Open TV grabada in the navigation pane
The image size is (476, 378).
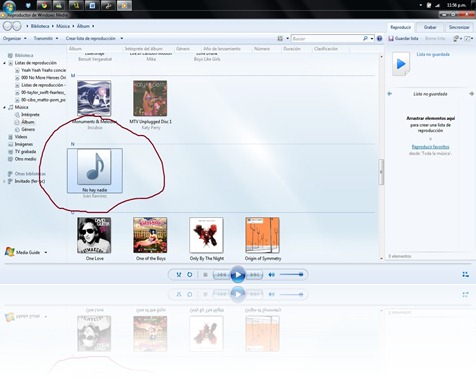(x=22, y=151)
